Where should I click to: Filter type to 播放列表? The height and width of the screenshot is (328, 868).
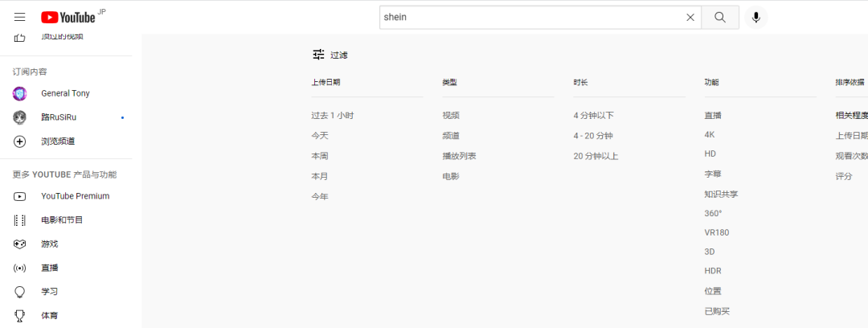pos(459,156)
